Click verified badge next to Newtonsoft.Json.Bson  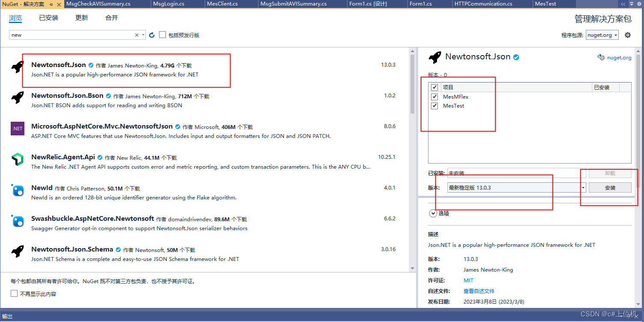108,96
